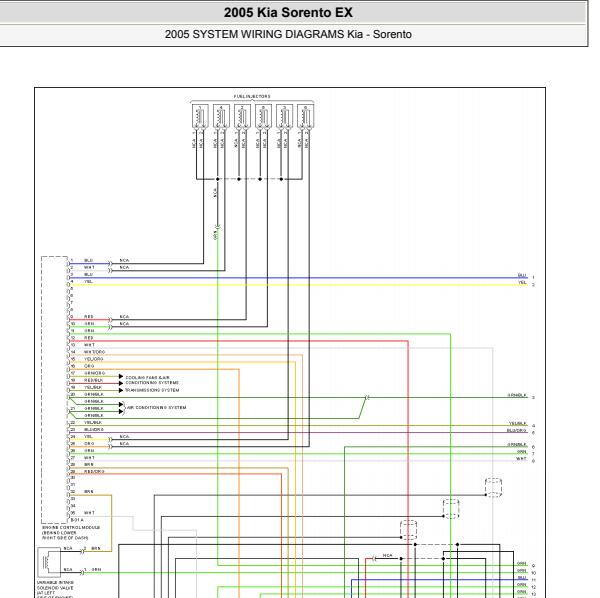Screen dimensions: 600x598
Task: Click the "2005 Kia Sorento EX" title
Action: pyautogui.click(x=288, y=13)
